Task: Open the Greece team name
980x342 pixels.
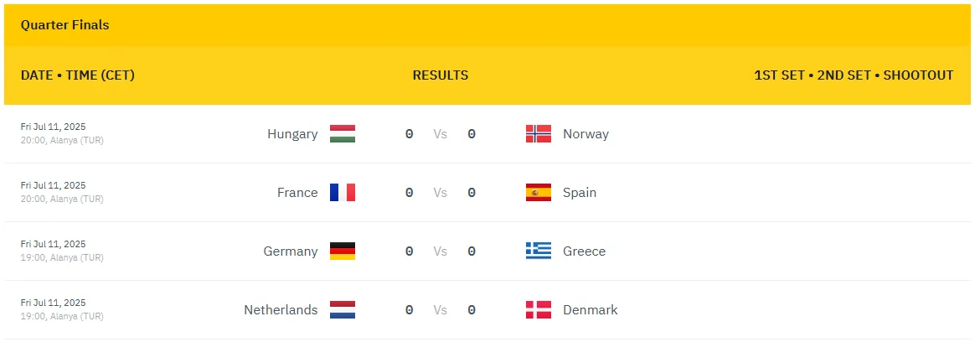Action: click(x=584, y=251)
